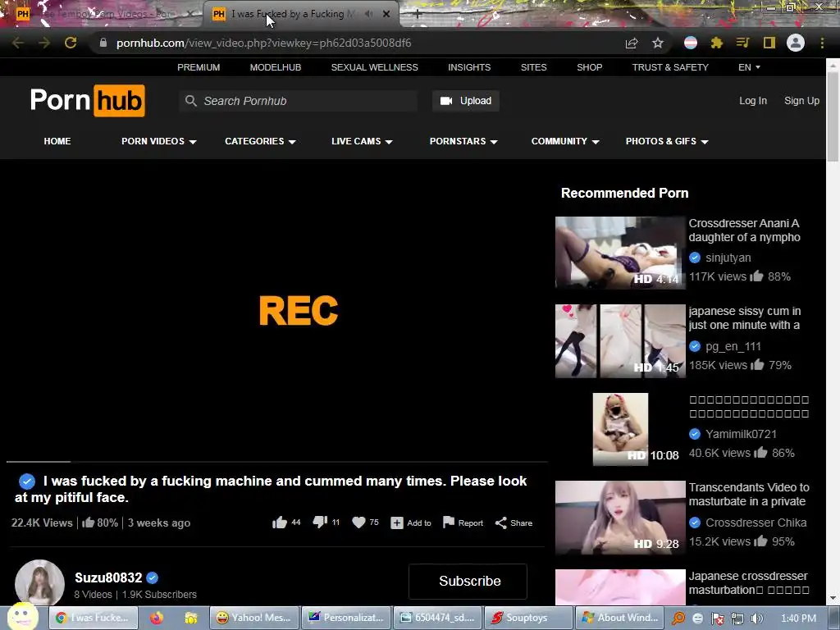840x630 pixels.
Task: Open the Extensions puzzle piece menu
Action: coord(717,43)
